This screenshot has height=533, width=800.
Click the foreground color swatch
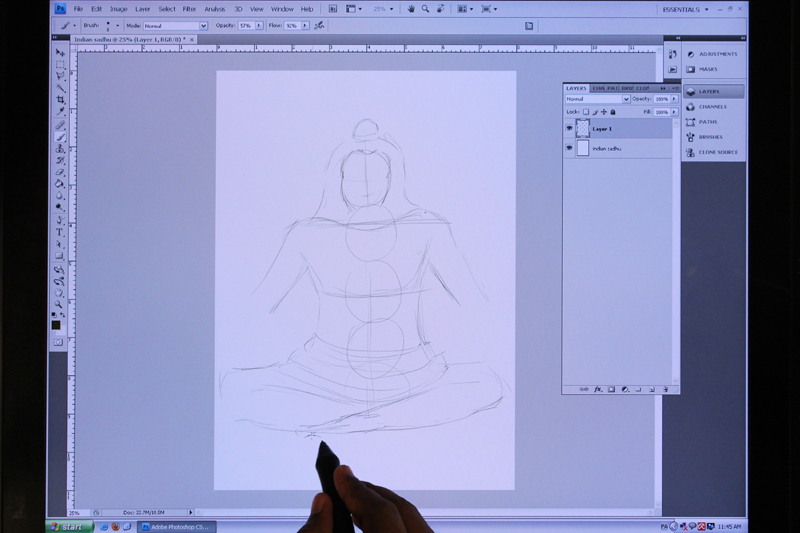click(x=55, y=325)
